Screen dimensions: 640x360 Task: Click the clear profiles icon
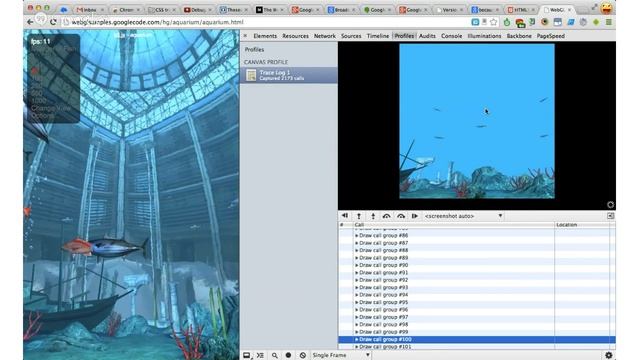pyautogui.click(x=302, y=356)
